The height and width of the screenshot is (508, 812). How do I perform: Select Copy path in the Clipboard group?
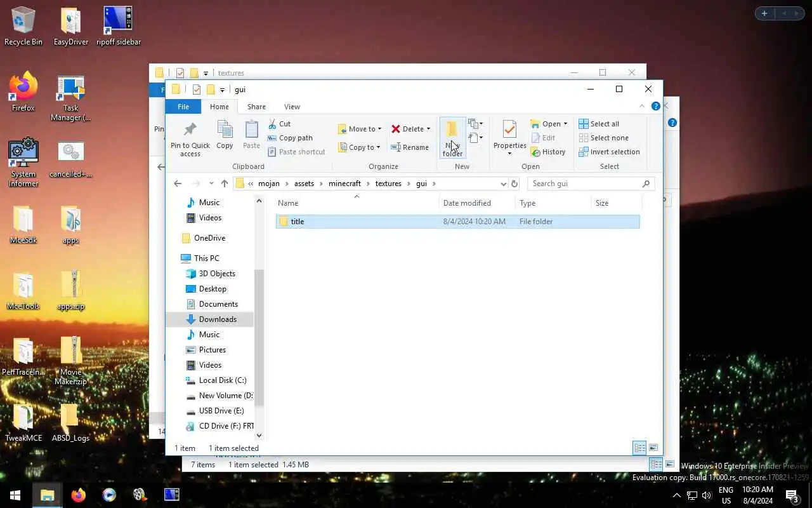(290, 138)
